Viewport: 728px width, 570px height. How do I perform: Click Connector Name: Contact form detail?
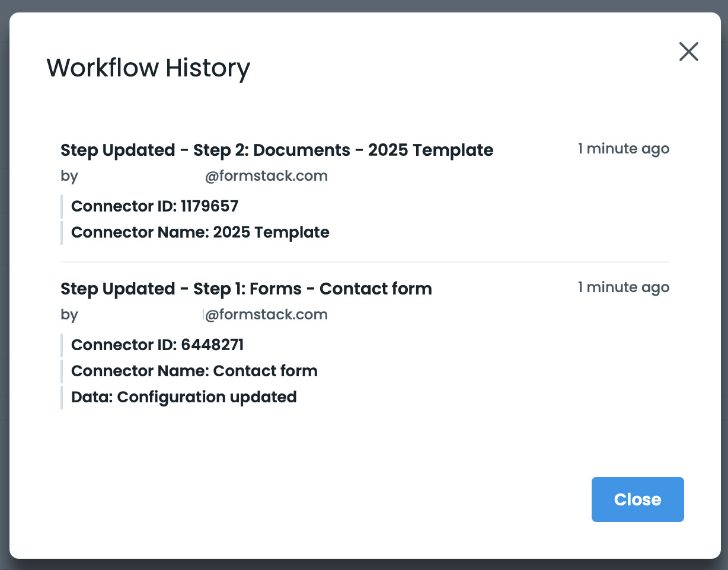[x=194, y=371]
